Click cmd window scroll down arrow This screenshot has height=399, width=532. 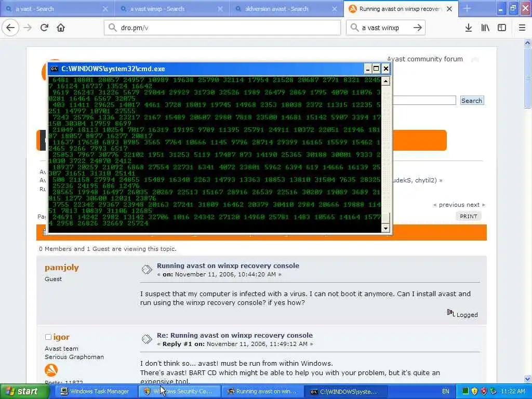tap(385, 229)
